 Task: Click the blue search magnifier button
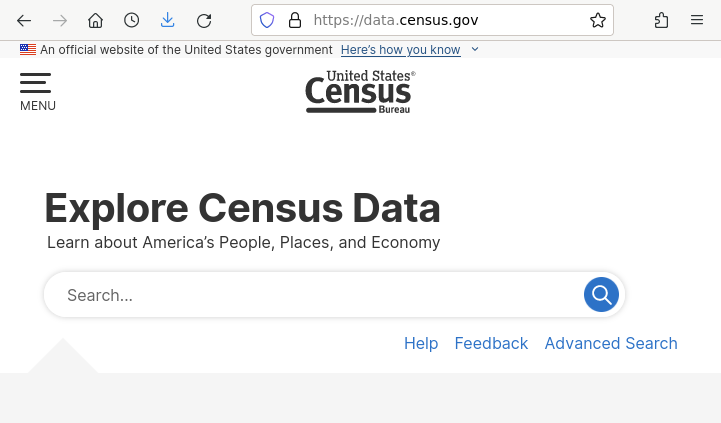[601, 295]
